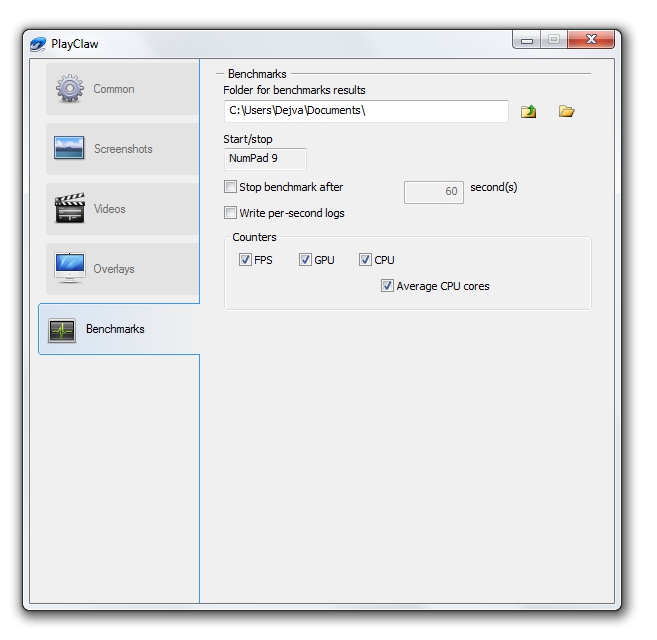The image size is (657, 640).
Task: Switch to the Common tab label
Action: tap(114, 89)
